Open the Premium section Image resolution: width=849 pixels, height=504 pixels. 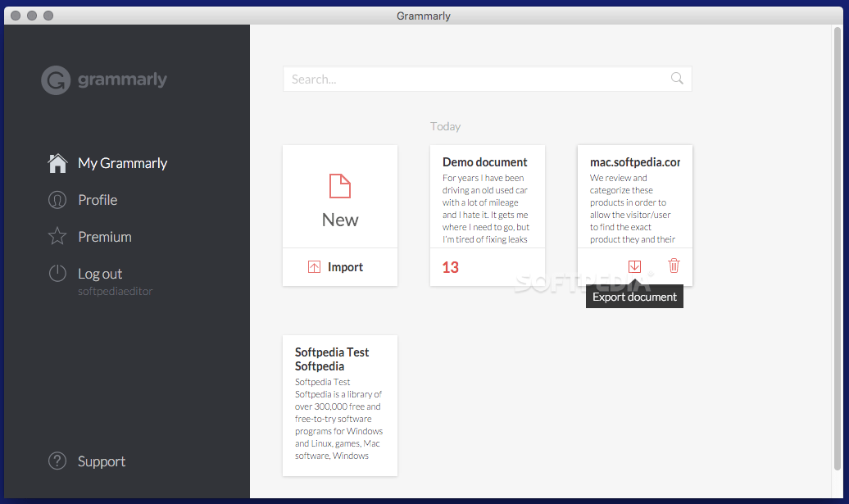pyautogui.click(x=105, y=237)
